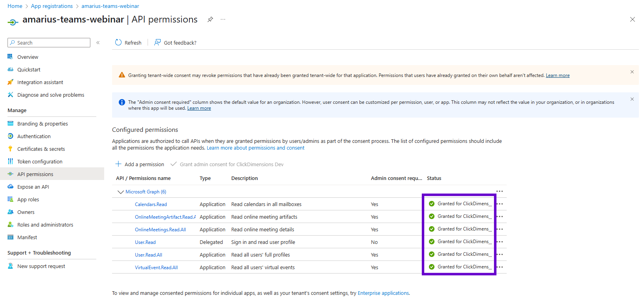Screen dimensions: 644x298
Task: Collapse the left navigation menu
Action: [x=98, y=43]
